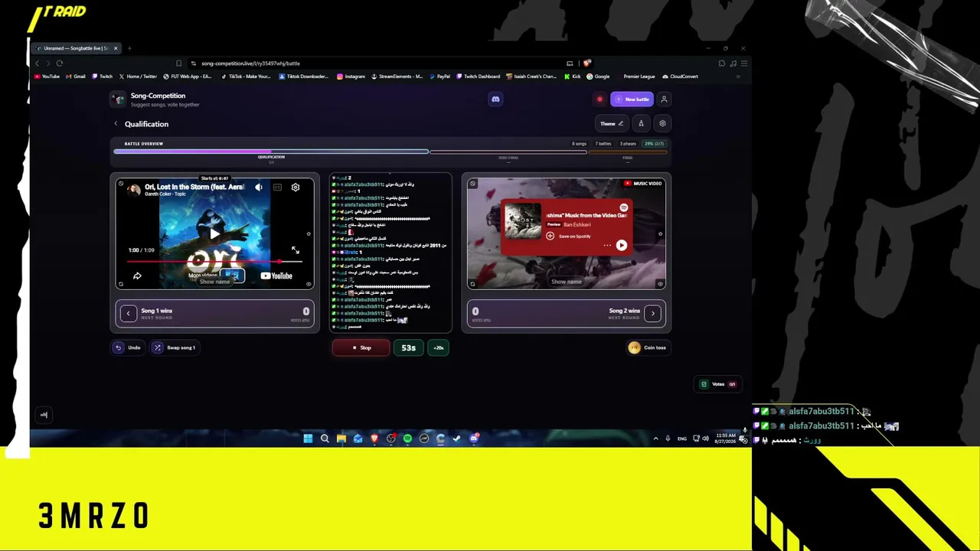Favorite song 2 with the star
Image resolution: width=980 pixels, height=551 pixels.
pyautogui.click(x=660, y=234)
